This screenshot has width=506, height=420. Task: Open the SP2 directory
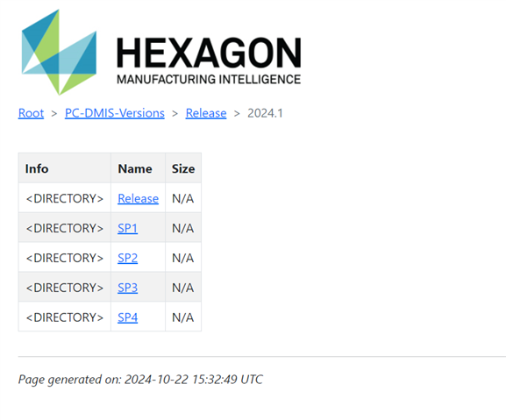[x=127, y=258]
